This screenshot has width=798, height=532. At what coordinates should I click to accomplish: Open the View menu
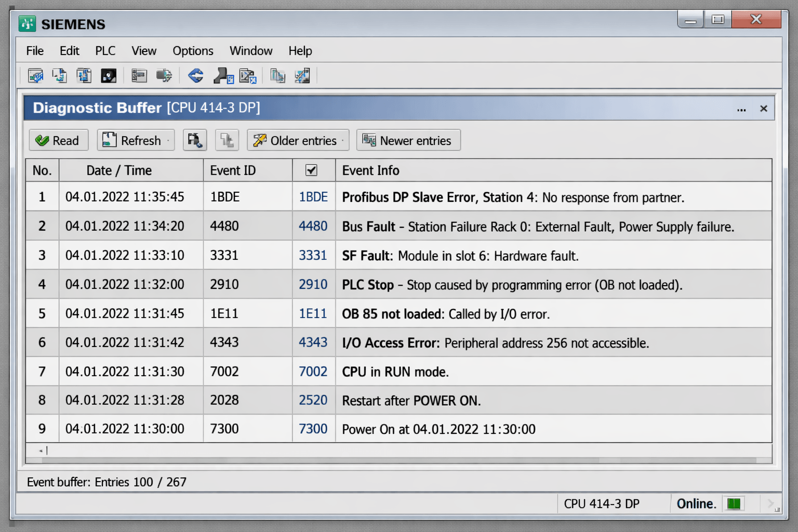coord(144,51)
